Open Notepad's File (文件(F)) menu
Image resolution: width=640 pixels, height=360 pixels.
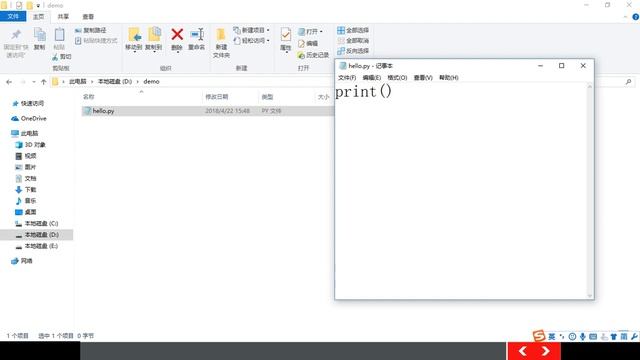[x=347, y=78]
